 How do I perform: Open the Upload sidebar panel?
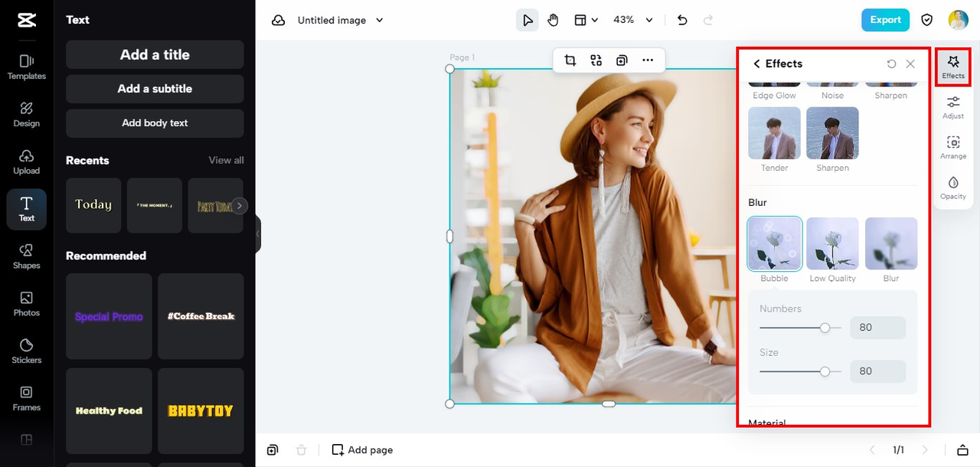pyautogui.click(x=27, y=162)
